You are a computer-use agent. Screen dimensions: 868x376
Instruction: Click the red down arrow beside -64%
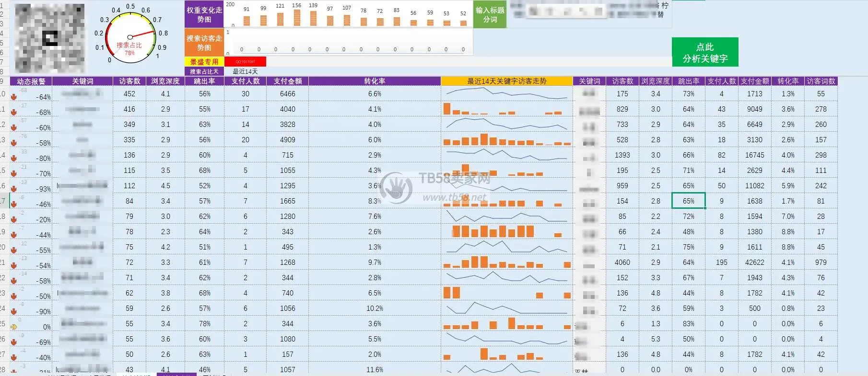click(13, 97)
